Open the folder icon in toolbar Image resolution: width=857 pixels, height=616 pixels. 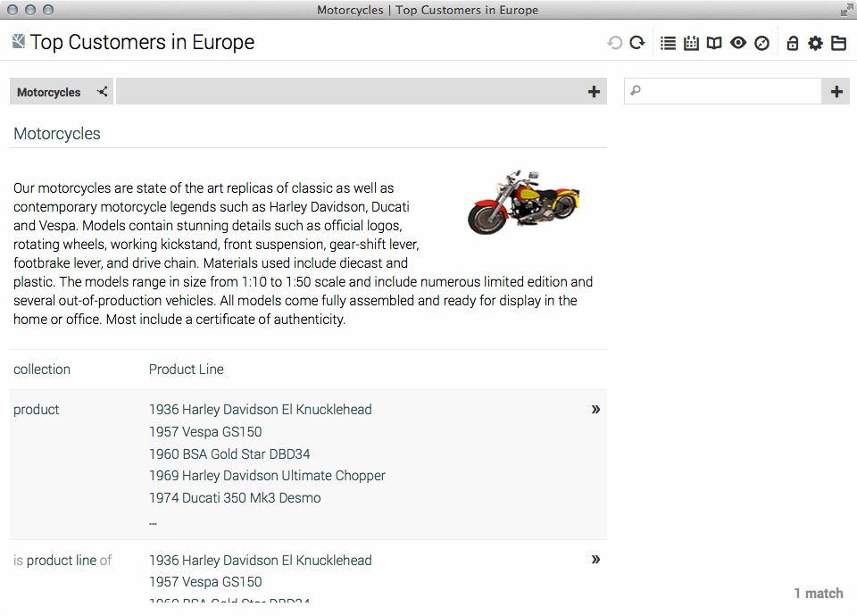839,43
